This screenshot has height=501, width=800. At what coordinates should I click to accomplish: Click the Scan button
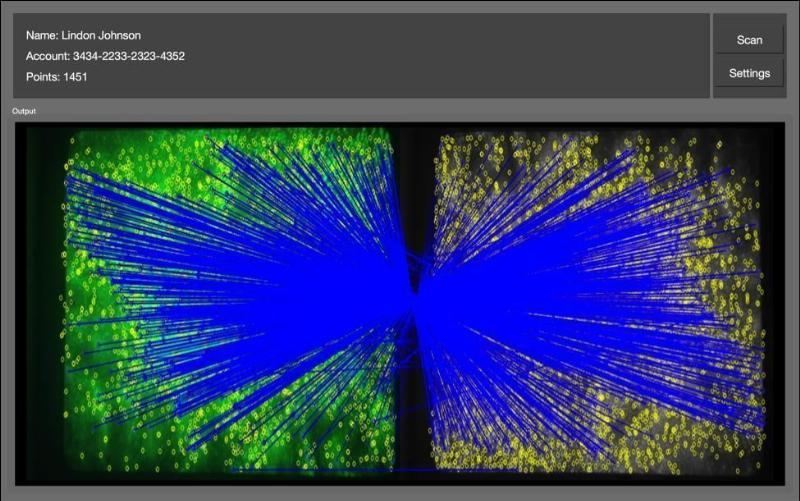(749, 40)
